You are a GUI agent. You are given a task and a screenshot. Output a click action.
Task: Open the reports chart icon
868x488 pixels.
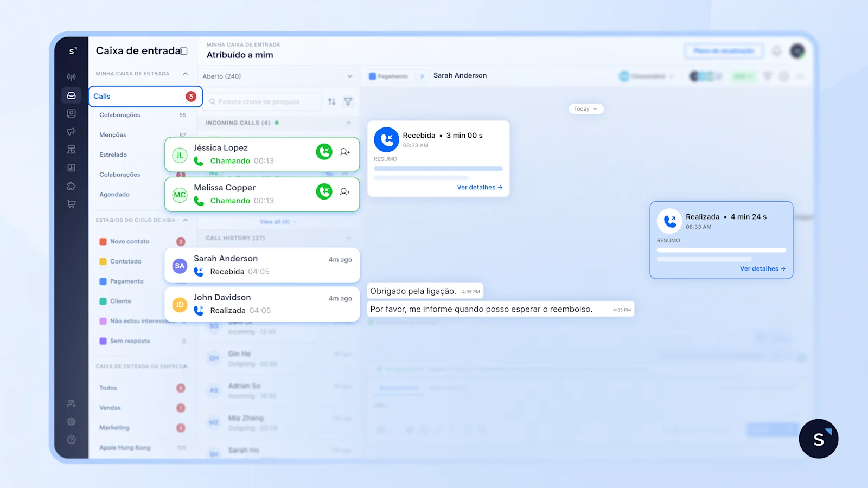pos(71,168)
